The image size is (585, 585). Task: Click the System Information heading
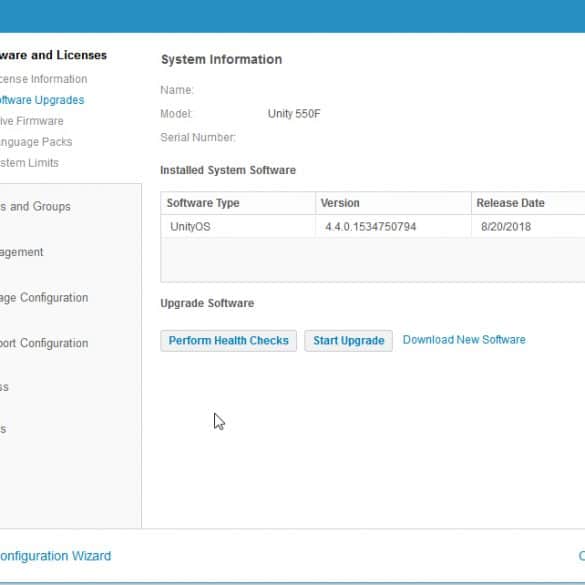222,60
